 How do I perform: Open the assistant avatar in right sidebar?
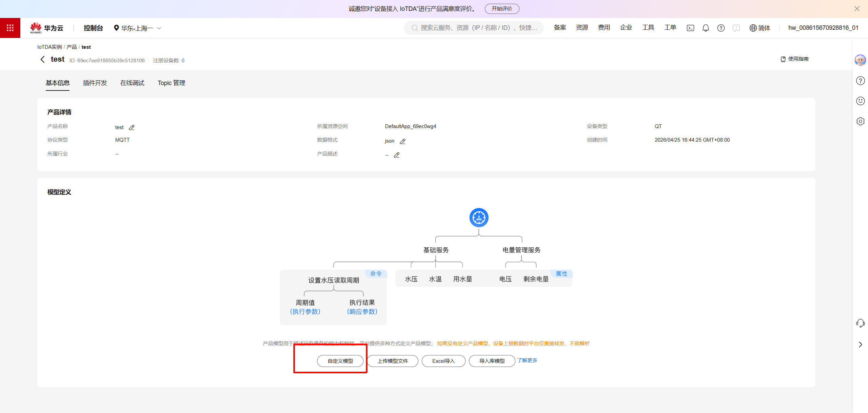pyautogui.click(x=860, y=60)
